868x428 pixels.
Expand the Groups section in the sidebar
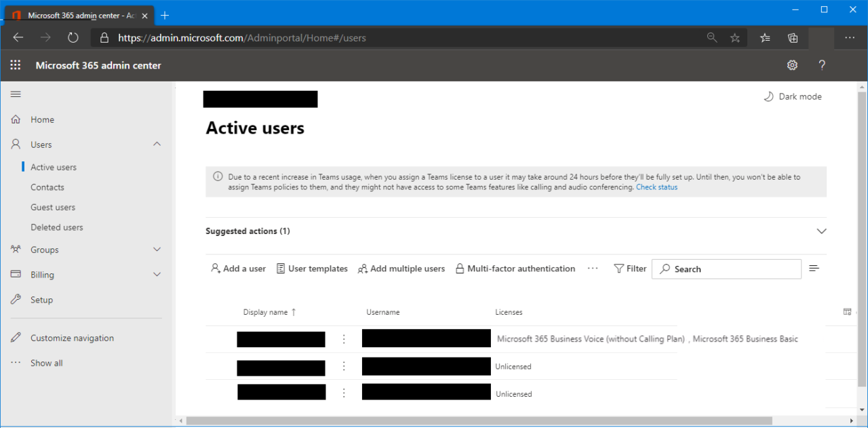157,250
